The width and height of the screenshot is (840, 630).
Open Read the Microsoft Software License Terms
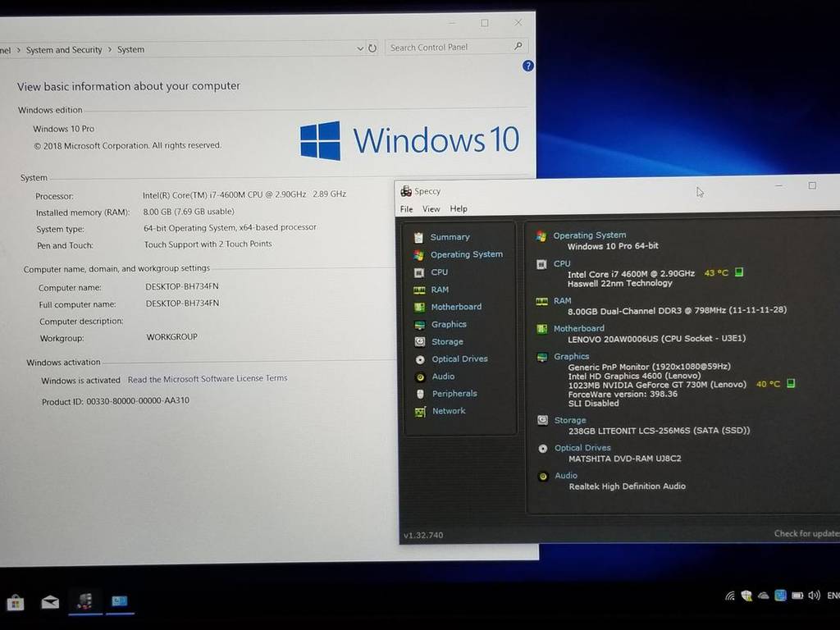[x=208, y=379]
